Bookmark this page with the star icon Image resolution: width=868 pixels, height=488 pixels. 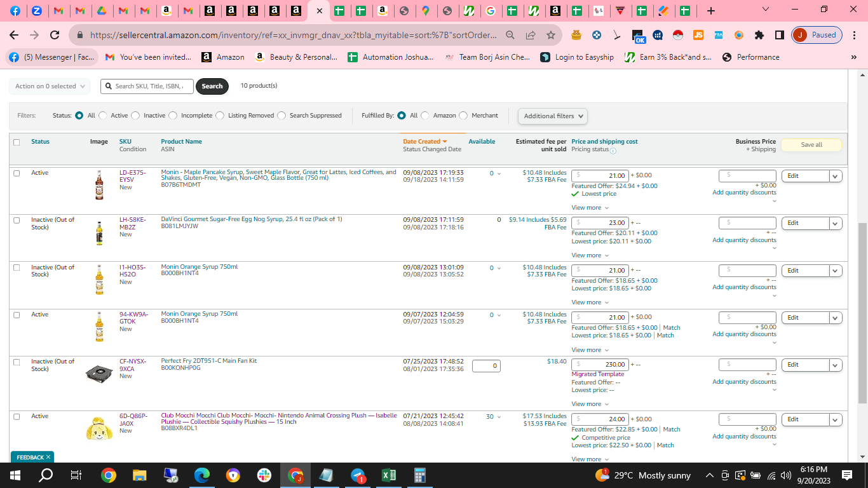tap(551, 35)
